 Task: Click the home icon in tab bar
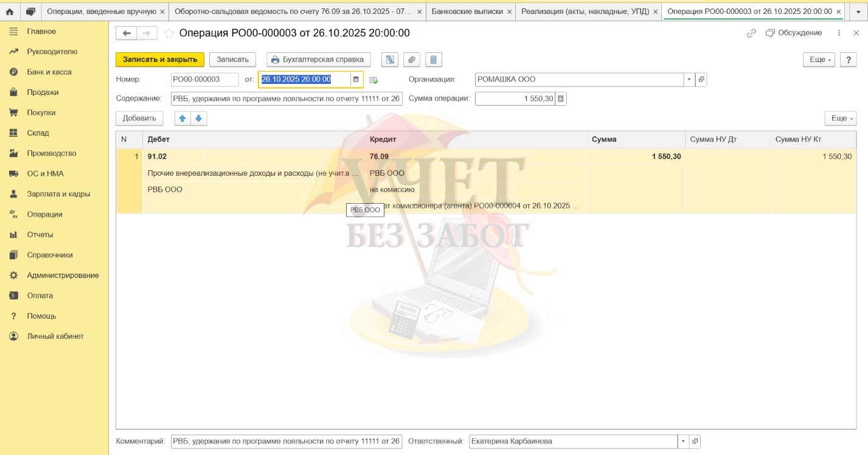(10, 12)
